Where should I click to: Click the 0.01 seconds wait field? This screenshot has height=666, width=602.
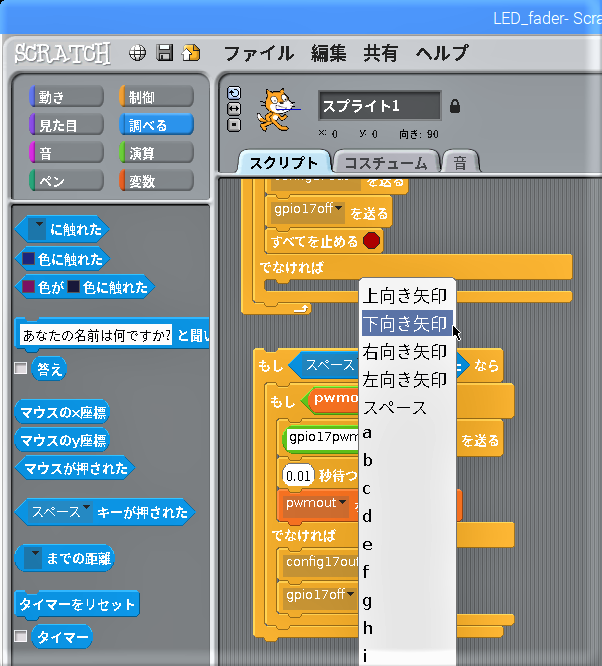298,475
